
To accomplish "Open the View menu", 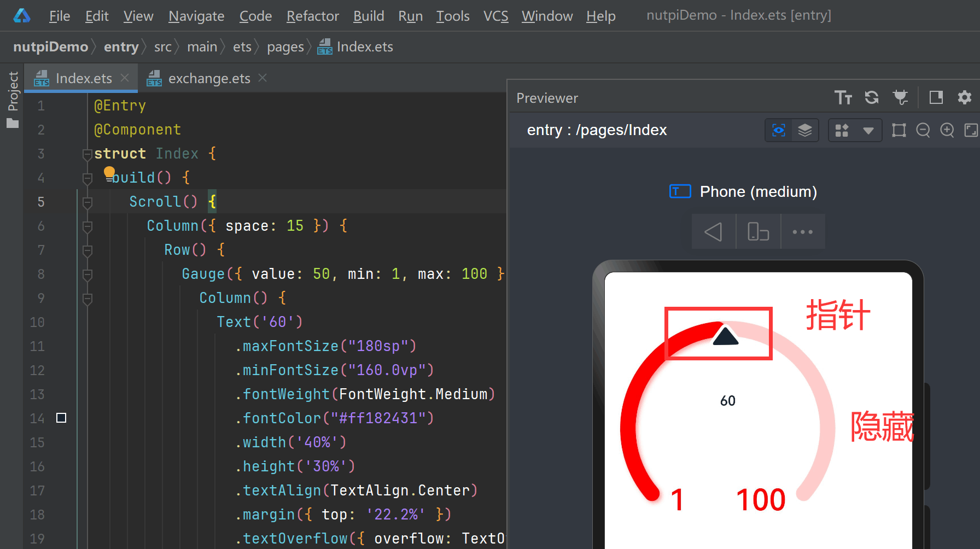I will click(138, 16).
